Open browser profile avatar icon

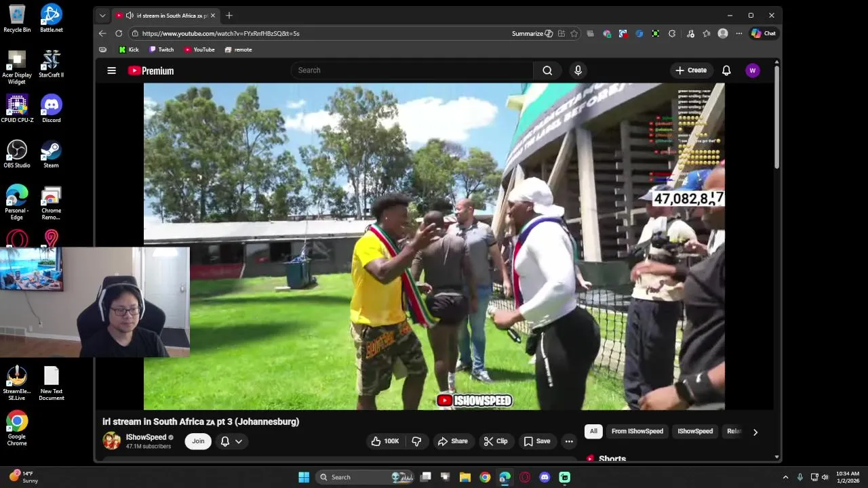(723, 33)
